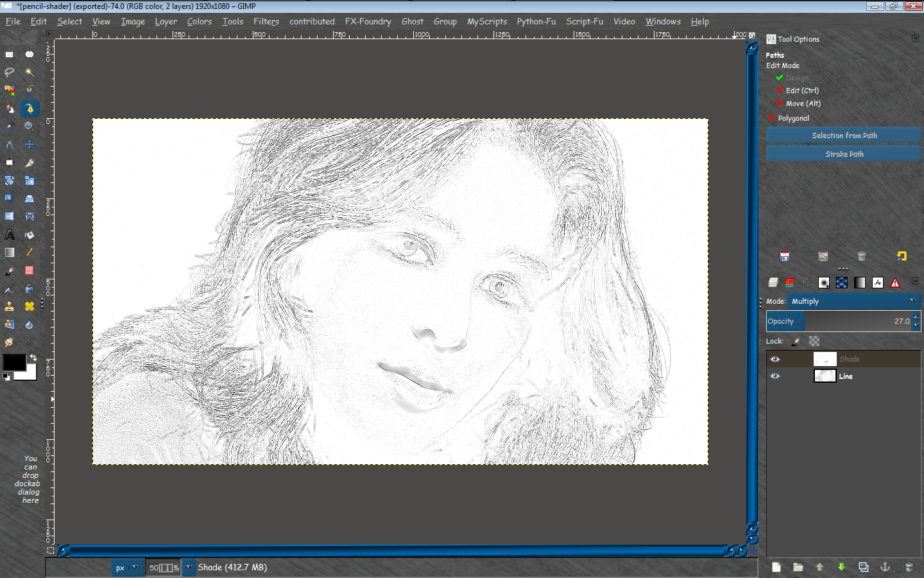The image size is (924, 578).
Task: Toggle visibility of Shade layer
Action: tap(775, 359)
